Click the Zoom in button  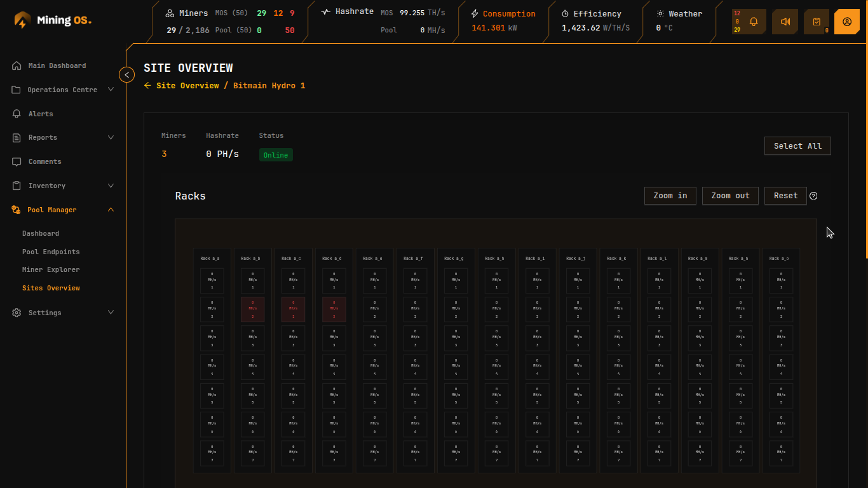pyautogui.click(x=670, y=196)
